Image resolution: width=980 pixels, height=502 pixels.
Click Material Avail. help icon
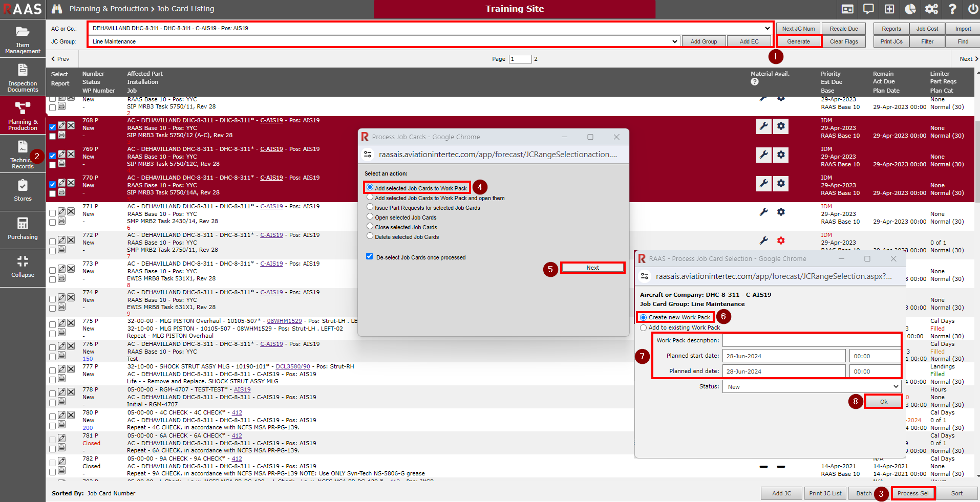tap(755, 82)
